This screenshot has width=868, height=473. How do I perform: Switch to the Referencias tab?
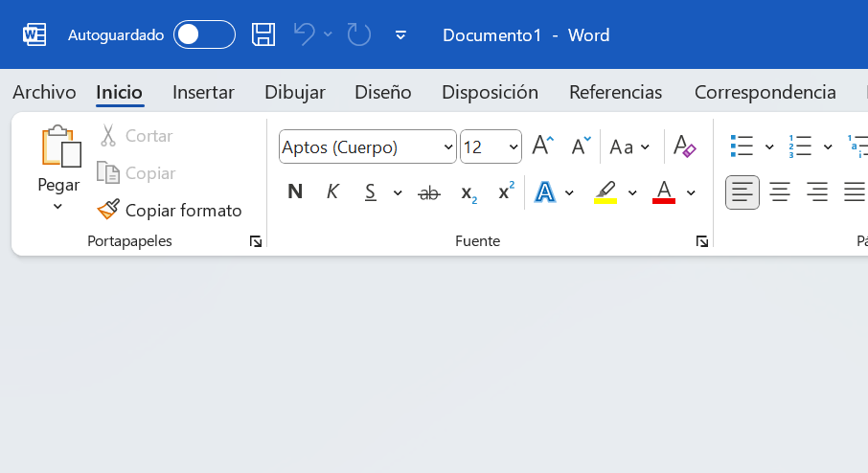615,92
